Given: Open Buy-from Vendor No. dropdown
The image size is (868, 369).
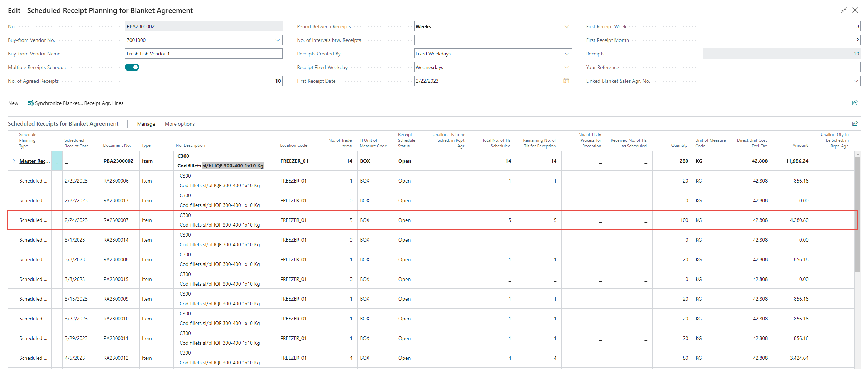Looking at the screenshot, I should [278, 40].
